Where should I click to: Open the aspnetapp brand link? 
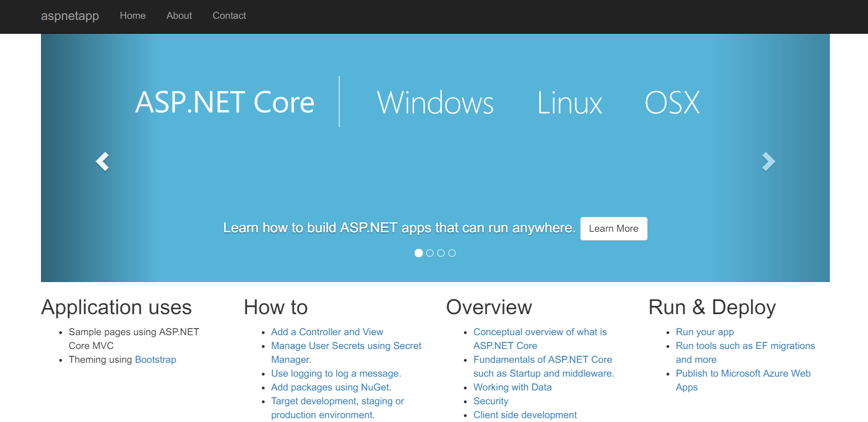(70, 15)
